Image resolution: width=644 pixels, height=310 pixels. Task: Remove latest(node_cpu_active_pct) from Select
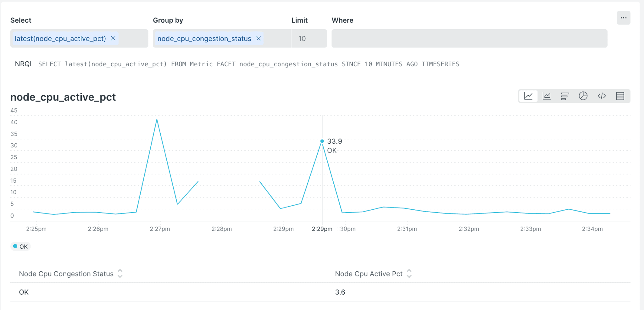pos(113,38)
